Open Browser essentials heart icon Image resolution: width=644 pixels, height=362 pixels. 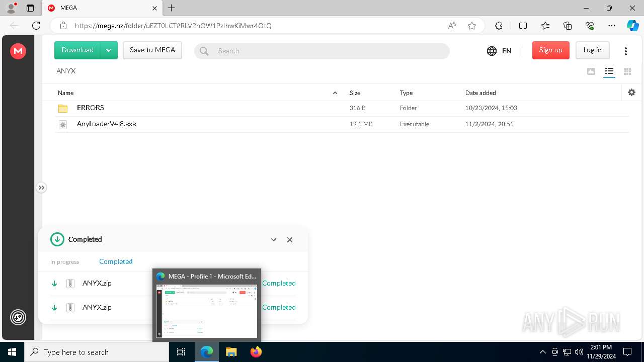(x=590, y=26)
